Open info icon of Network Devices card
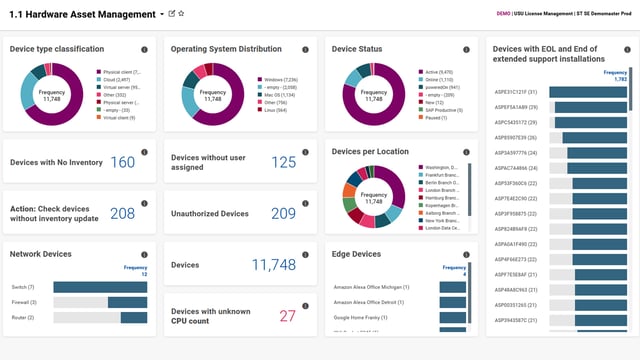Image resolution: width=640 pixels, height=360 pixels. tap(144, 254)
